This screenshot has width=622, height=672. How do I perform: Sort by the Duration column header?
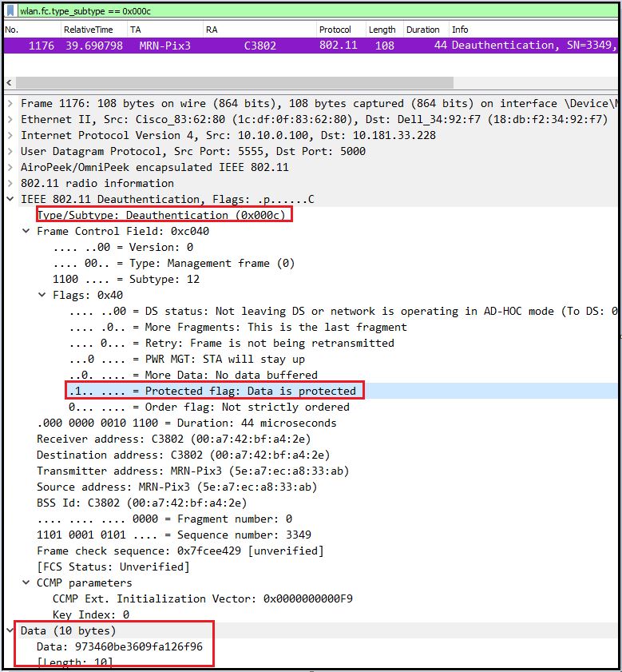click(426, 30)
